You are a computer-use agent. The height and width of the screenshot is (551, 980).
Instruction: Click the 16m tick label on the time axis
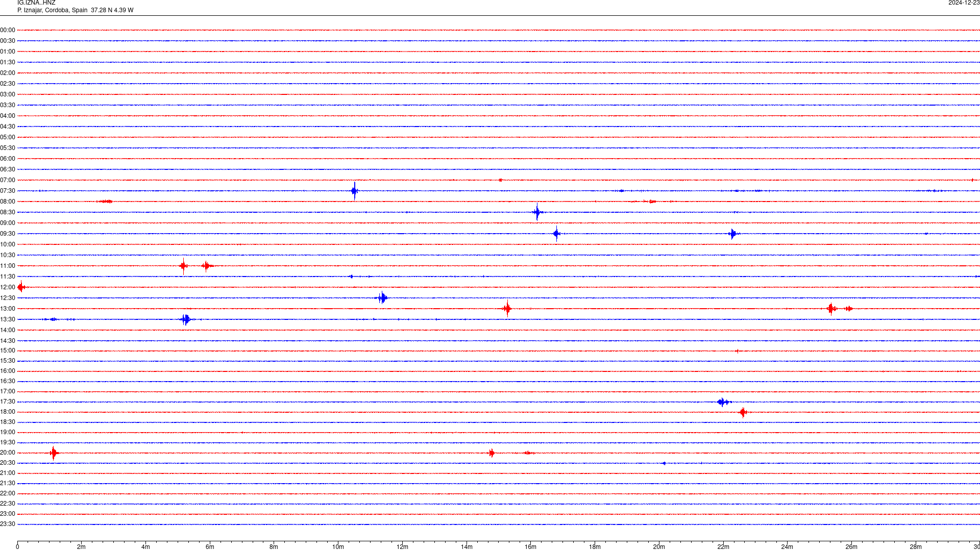[x=531, y=547]
